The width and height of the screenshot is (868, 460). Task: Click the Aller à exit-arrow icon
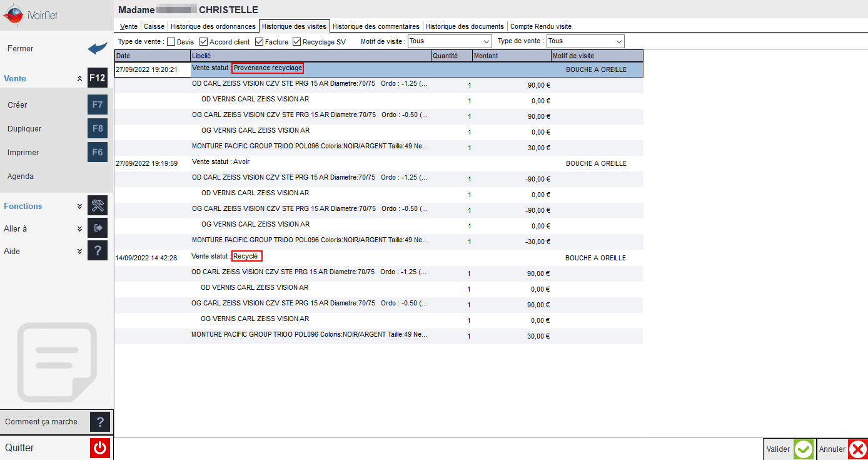pyautogui.click(x=98, y=228)
